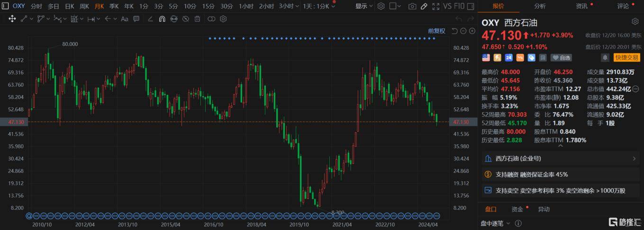Switch to the 分析 tab
Image resolution: width=644 pixels, height=230 pixels.
[x=540, y=6]
